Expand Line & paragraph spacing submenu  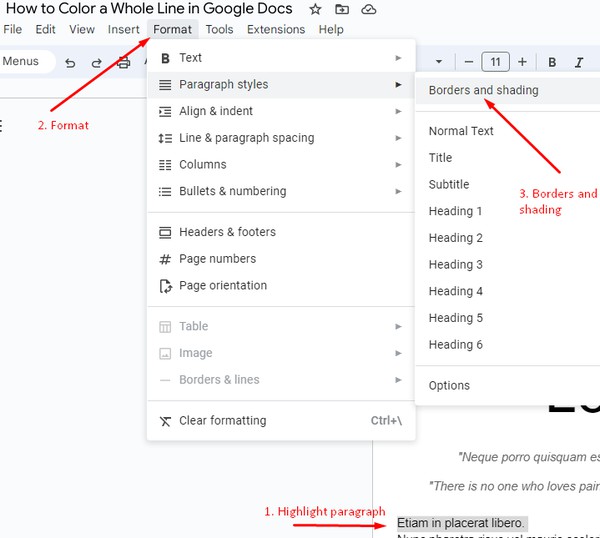coord(281,138)
